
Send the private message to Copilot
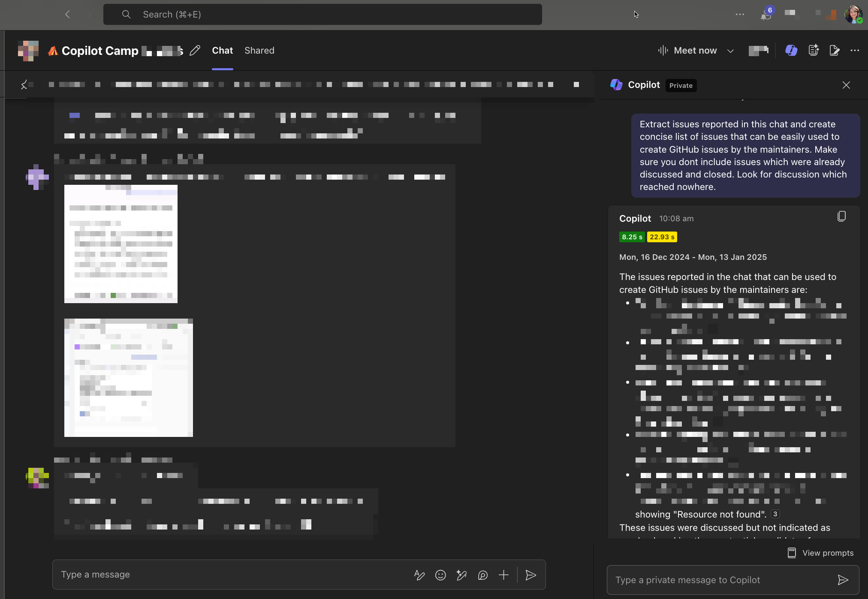843,580
